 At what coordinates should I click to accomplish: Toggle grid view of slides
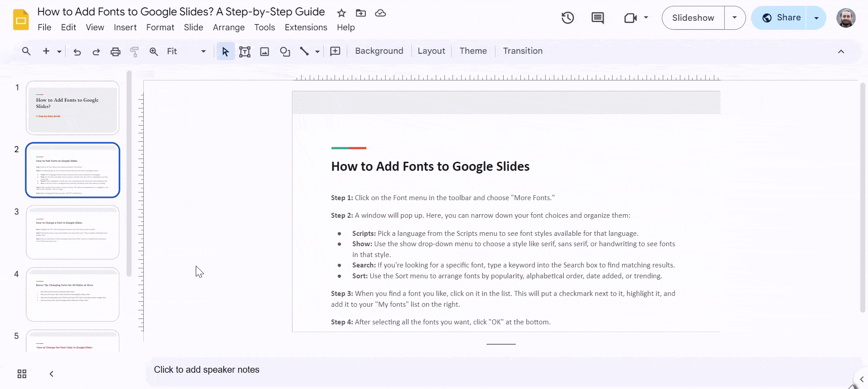[22, 374]
